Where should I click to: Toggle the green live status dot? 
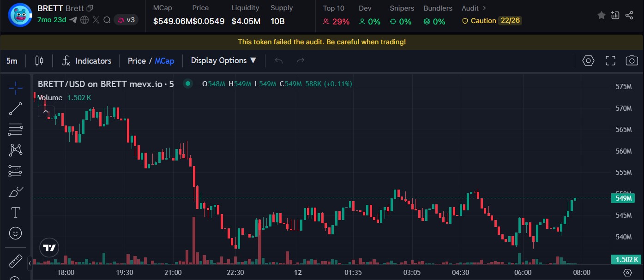click(x=187, y=83)
